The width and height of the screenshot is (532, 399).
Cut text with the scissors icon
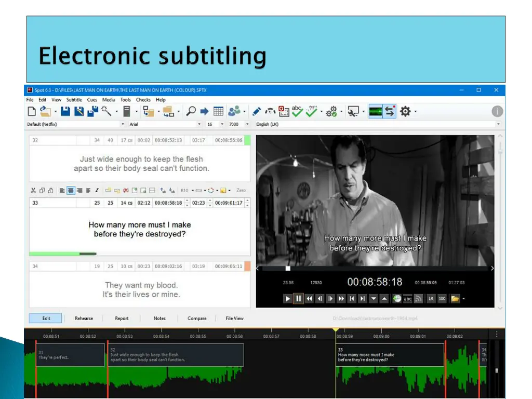33,190
